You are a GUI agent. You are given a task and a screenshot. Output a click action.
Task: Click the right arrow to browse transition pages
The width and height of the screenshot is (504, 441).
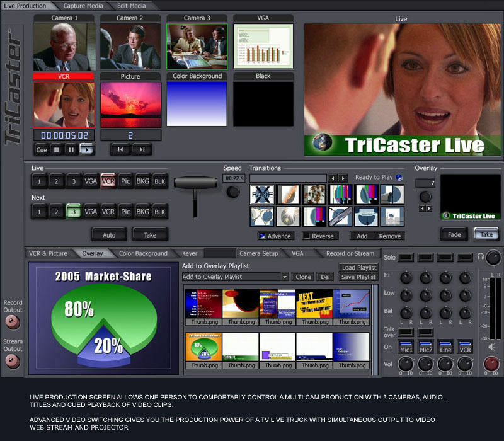(342, 178)
